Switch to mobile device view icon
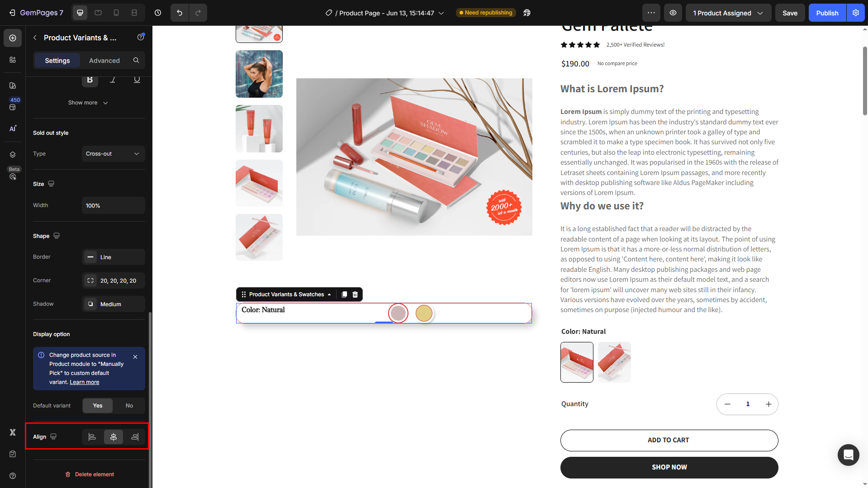The height and width of the screenshot is (488, 868). coord(116,13)
